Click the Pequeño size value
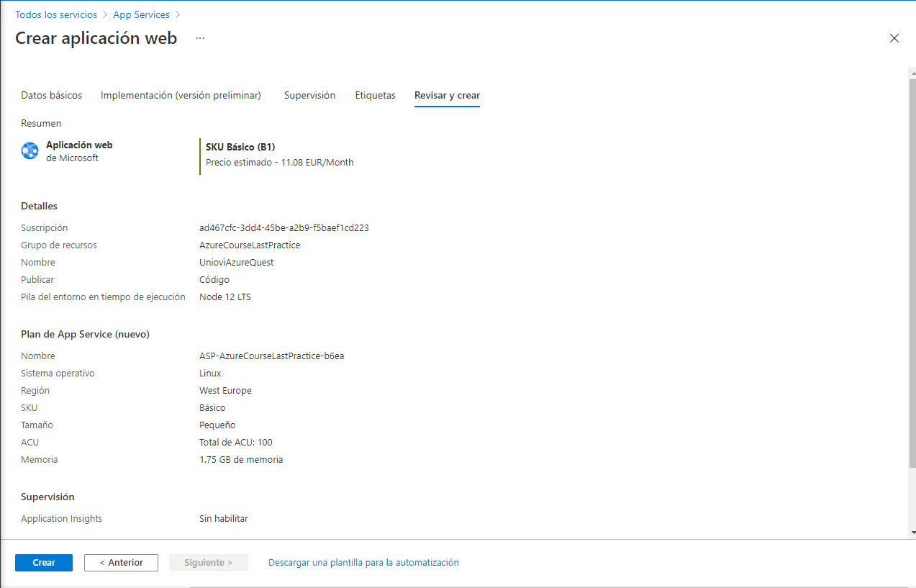The width and height of the screenshot is (916, 588). point(217,425)
